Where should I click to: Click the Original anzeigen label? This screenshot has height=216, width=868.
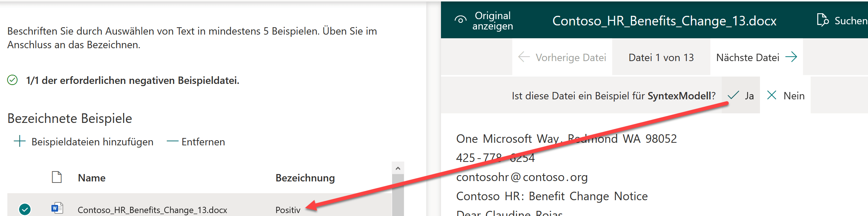click(492, 21)
